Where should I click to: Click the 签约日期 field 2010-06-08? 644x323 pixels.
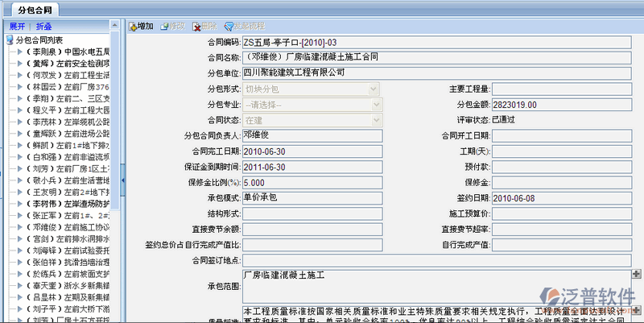(562, 198)
